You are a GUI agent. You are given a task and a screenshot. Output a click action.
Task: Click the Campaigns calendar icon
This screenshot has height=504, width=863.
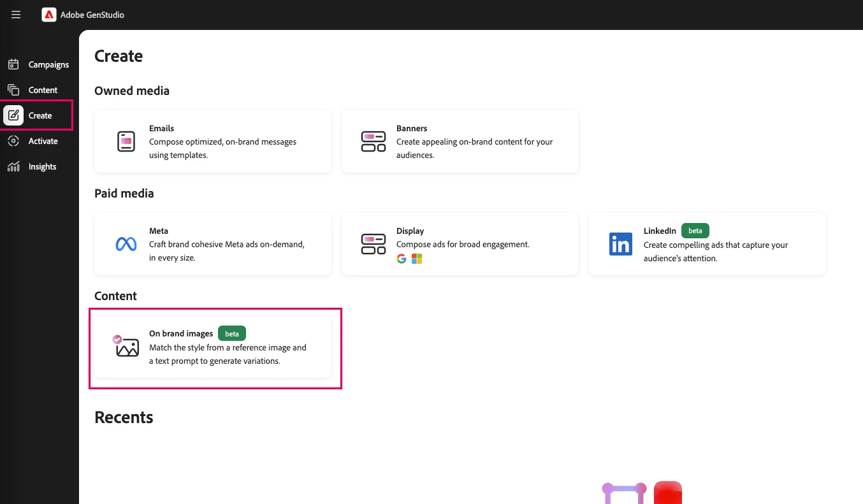point(13,64)
